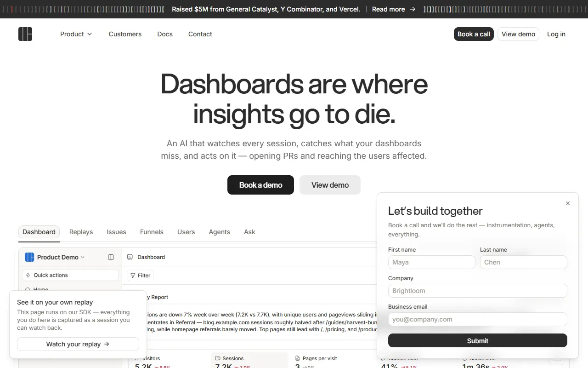Focus the Last name field
588x368 pixels.
pos(524,262)
